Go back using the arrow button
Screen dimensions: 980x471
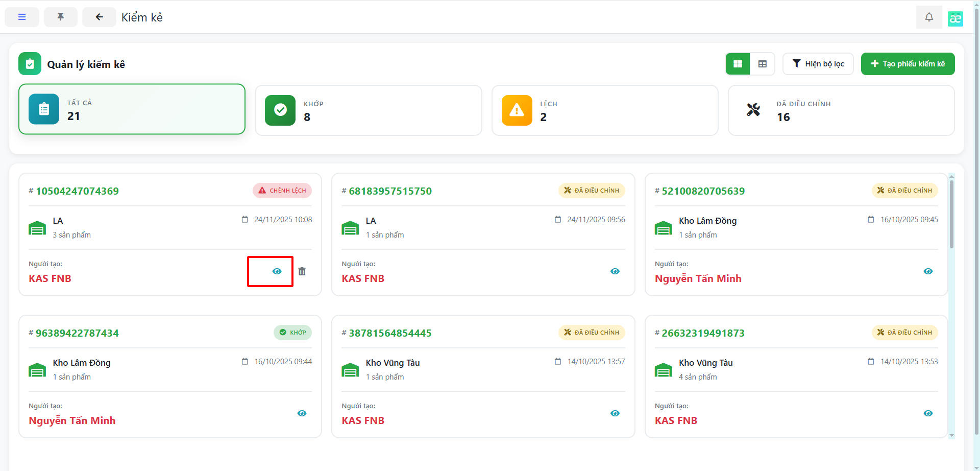[99, 17]
